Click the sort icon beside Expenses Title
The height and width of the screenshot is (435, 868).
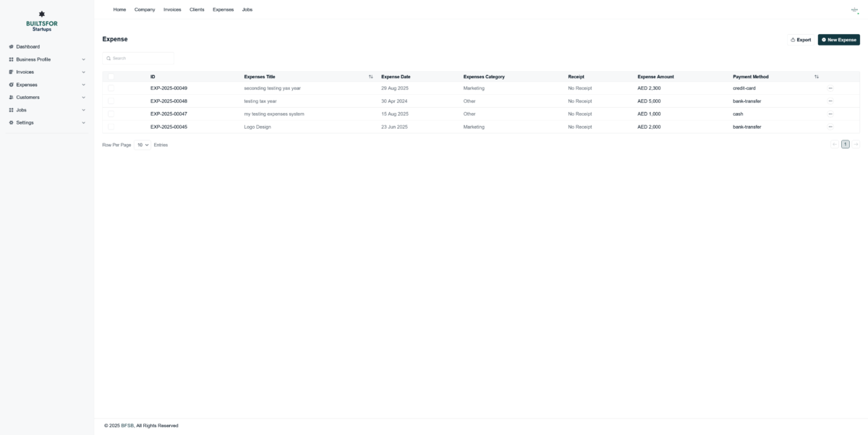370,77
